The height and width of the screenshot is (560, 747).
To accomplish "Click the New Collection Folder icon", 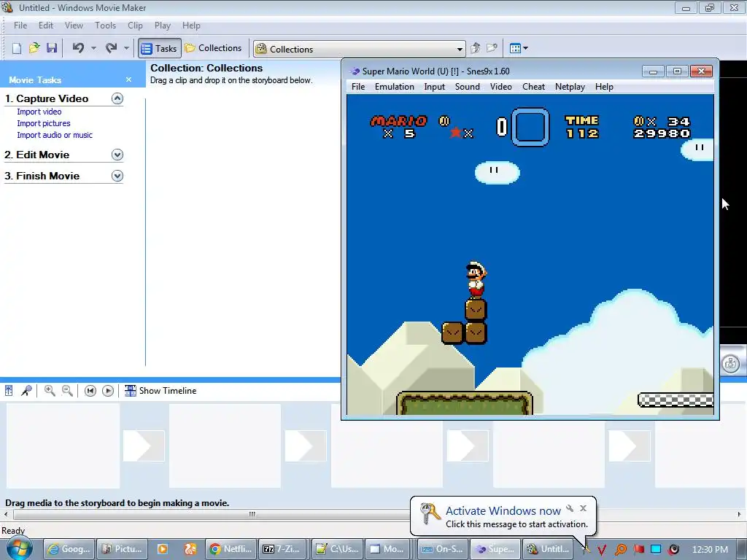I will click(492, 48).
